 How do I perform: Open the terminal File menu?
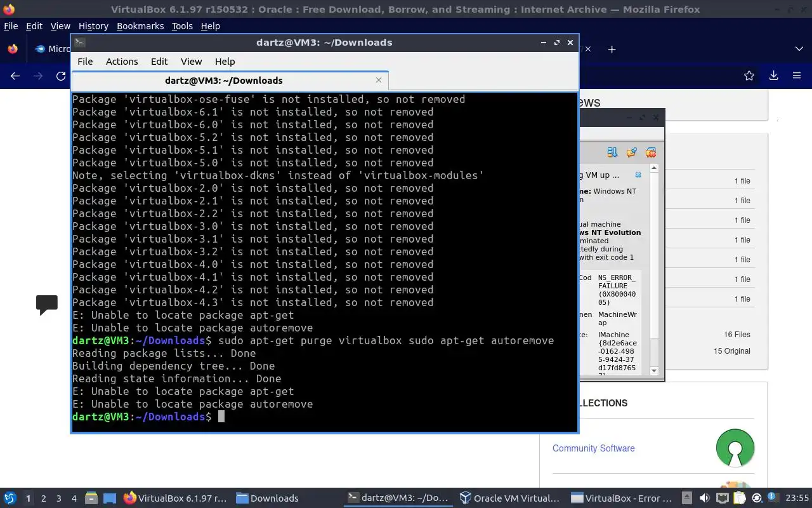pyautogui.click(x=85, y=62)
